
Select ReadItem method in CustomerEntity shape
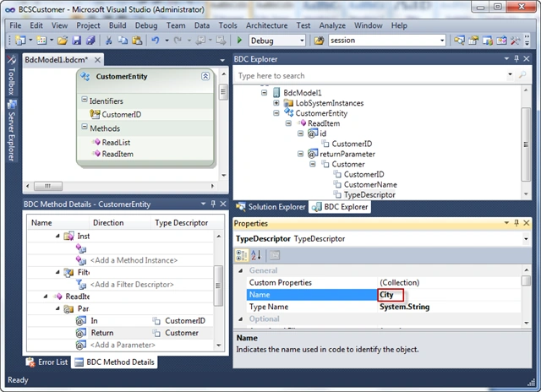click(x=117, y=154)
